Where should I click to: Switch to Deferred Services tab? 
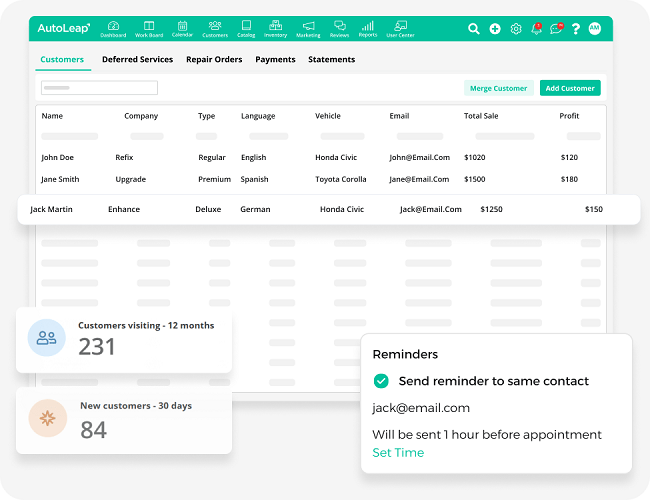pyautogui.click(x=137, y=60)
